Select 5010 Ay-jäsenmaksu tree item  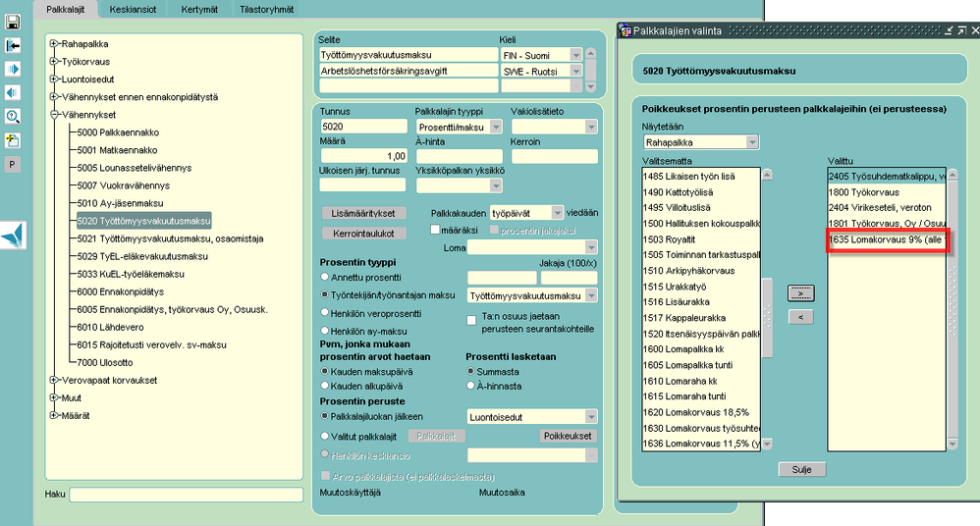click(120, 203)
